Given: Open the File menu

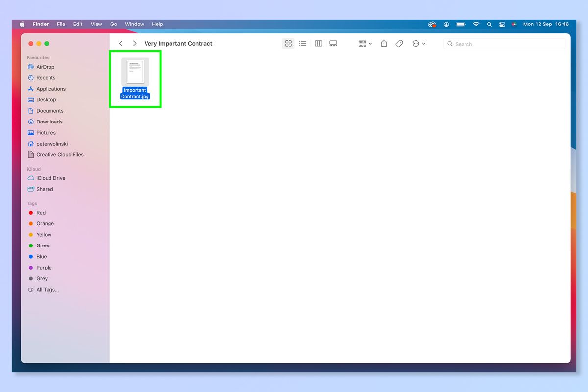Looking at the screenshot, I should (61, 24).
